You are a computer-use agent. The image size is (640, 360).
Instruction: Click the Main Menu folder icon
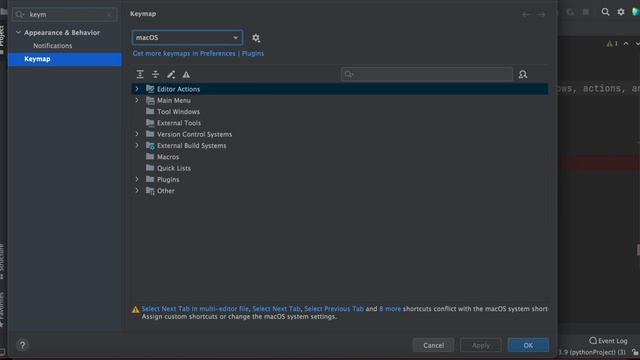point(150,100)
